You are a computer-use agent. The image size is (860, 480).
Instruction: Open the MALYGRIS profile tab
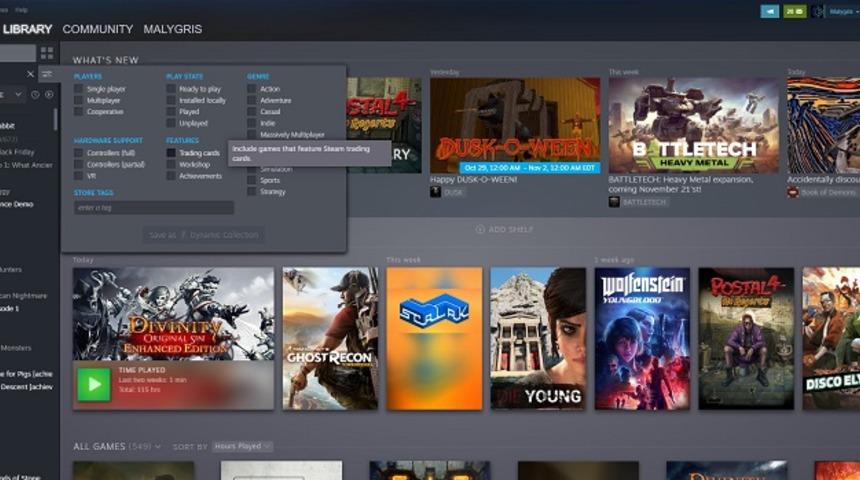click(x=173, y=29)
